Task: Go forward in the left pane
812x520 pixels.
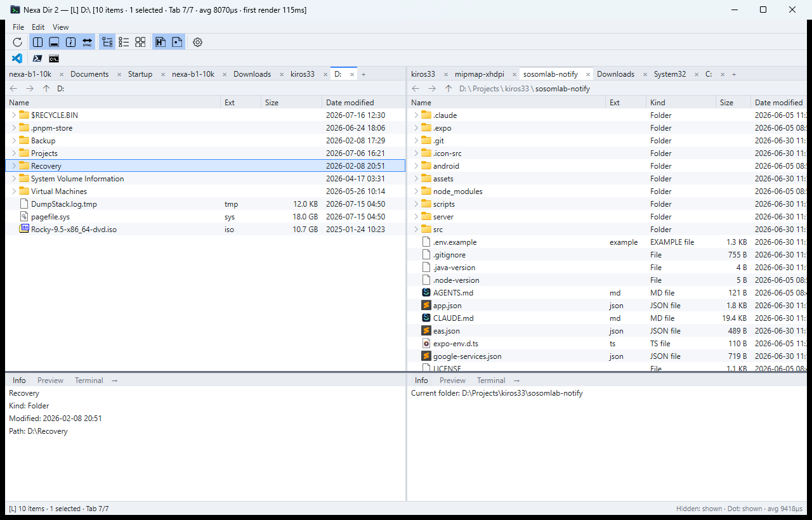Action: pyautogui.click(x=30, y=89)
